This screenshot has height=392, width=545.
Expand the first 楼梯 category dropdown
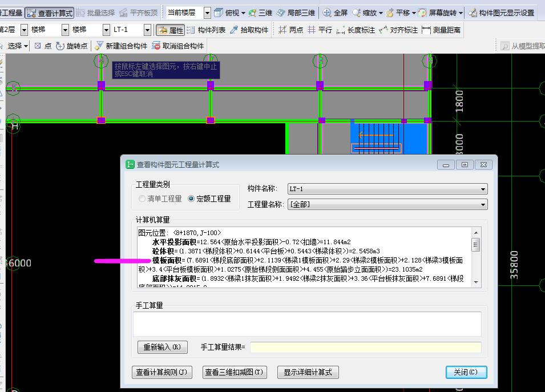click(x=65, y=30)
